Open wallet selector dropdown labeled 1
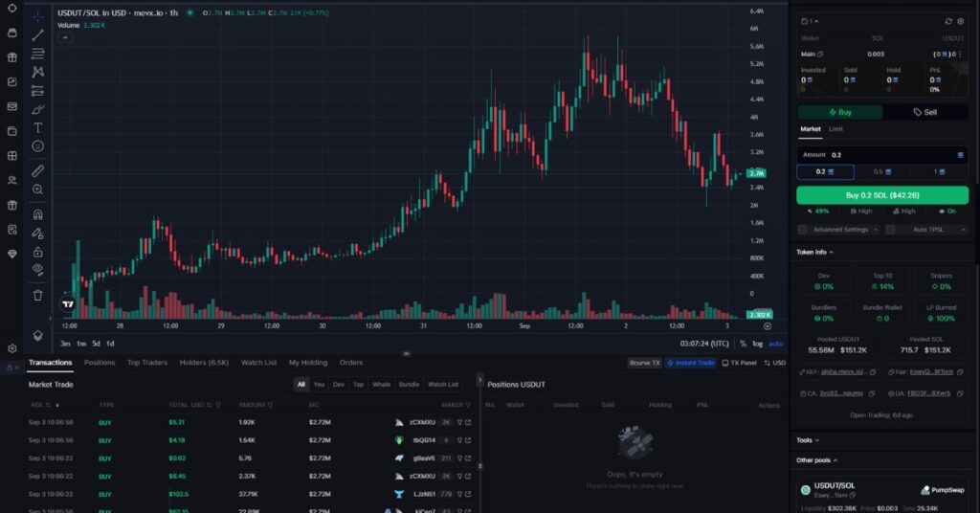The width and height of the screenshot is (980, 513). click(x=810, y=21)
